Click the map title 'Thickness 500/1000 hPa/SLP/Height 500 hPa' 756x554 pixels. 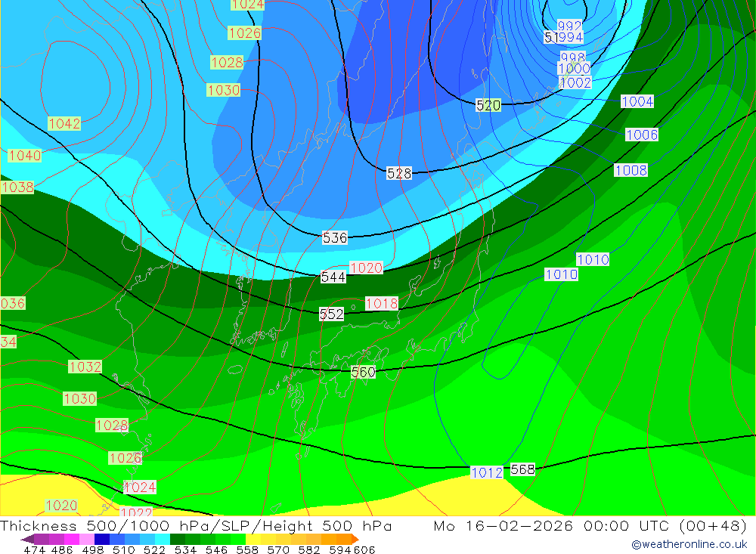[x=197, y=525]
